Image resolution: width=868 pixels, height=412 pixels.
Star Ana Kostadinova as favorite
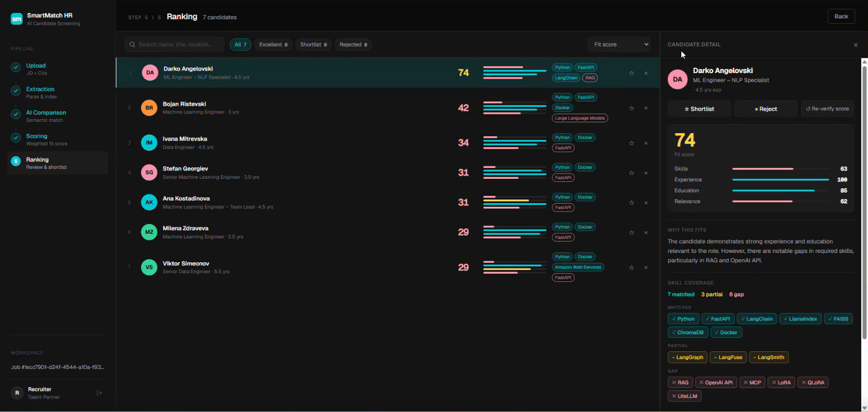pyautogui.click(x=632, y=203)
